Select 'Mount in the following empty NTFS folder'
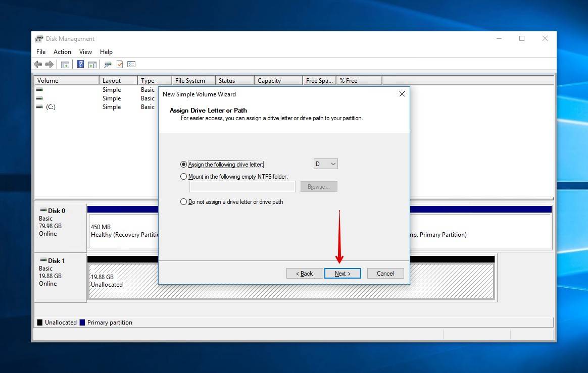Image resolution: width=588 pixels, height=373 pixels. pyautogui.click(x=183, y=176)
